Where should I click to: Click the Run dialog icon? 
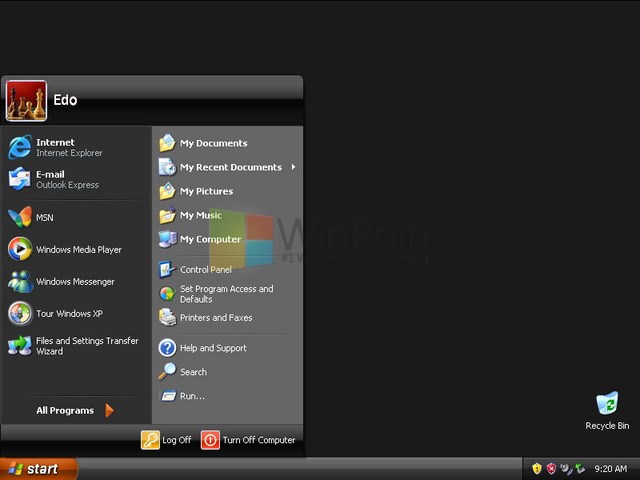point(168,396)
